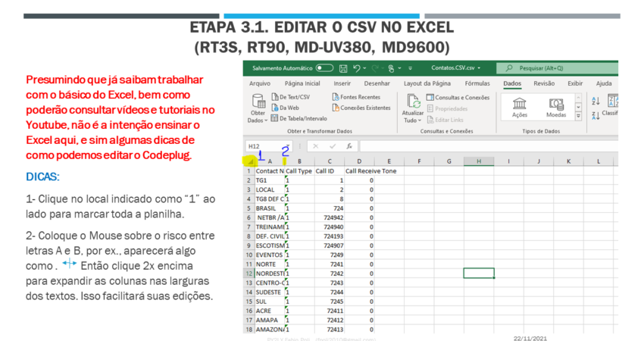Select the Dados ribbon tab
The image size is (644, 341).
[x=512, y=83]
